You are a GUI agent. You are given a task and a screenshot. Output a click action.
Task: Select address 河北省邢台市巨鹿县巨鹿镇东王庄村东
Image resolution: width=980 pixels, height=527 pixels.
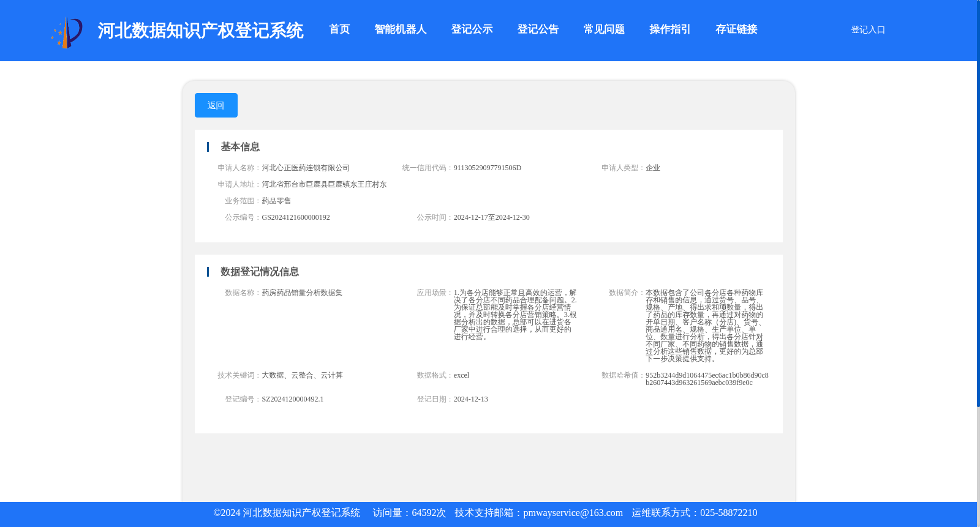pos(324,184)
